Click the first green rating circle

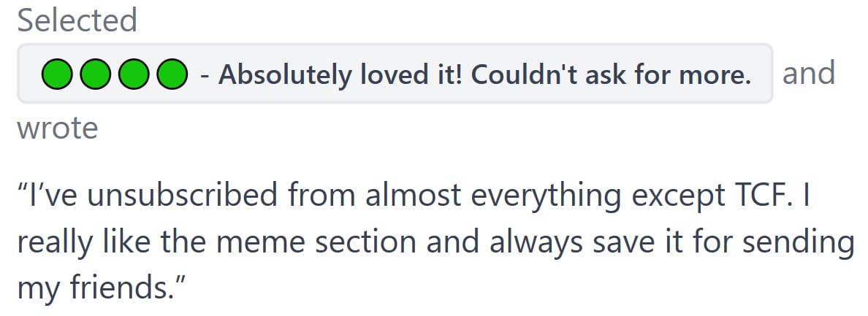(x=56, y=74)
